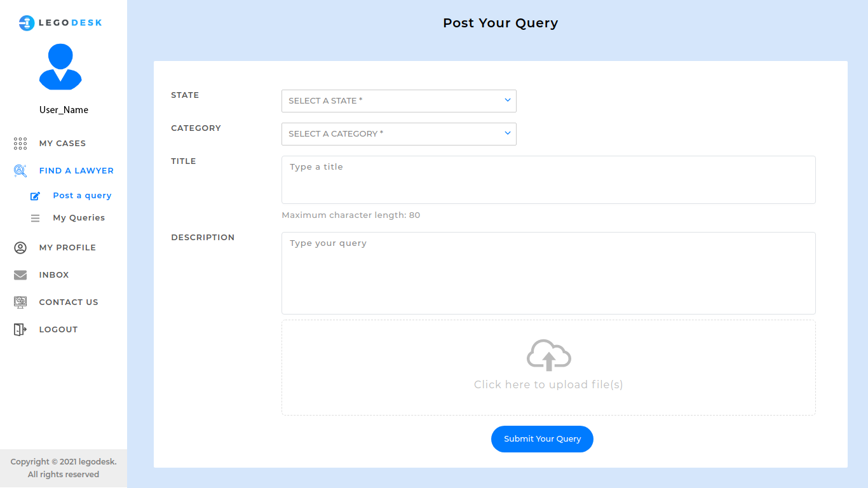
Task: Click Submit Your Query button
Action: pos(542,439)
